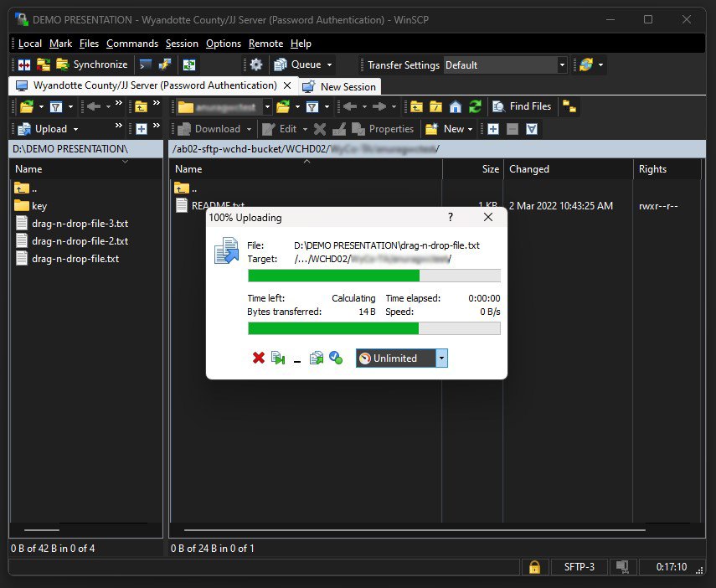Viewport: 716px width, 588px height.
Task: Open session in PuTTY via lightning icon
Action: (164, 64)
